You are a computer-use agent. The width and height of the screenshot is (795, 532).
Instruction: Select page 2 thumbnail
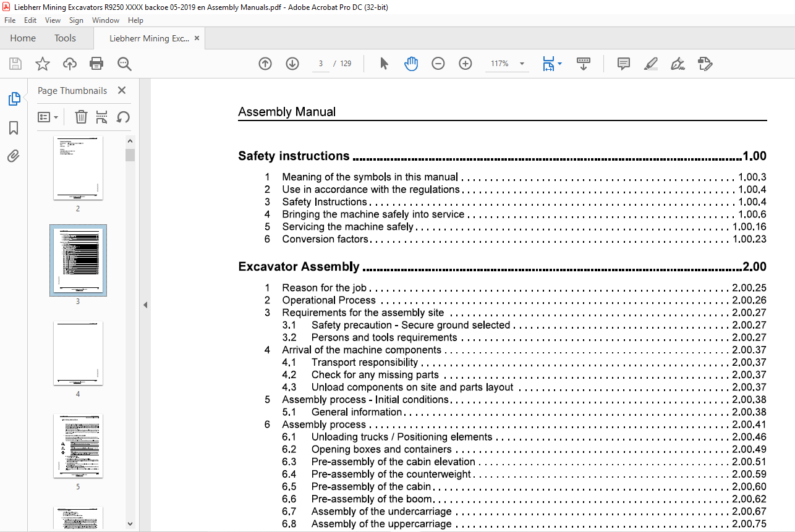[x=78, y=168]
